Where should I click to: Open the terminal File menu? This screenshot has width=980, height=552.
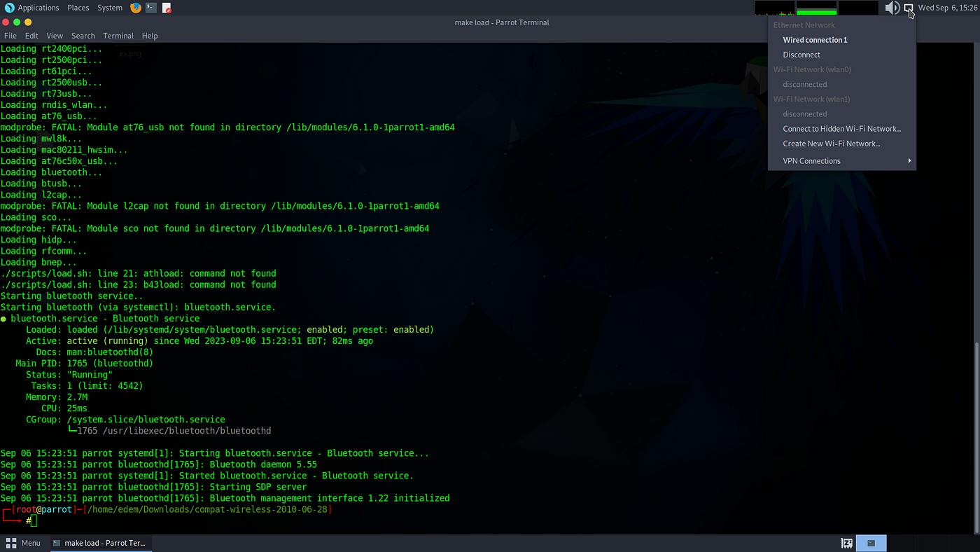(10, 36)
